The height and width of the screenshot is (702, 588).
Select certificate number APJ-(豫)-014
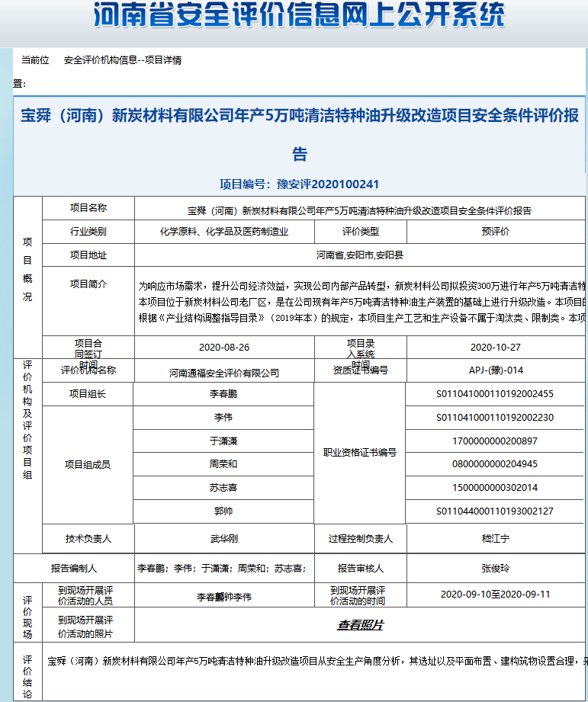click(496, 370)
